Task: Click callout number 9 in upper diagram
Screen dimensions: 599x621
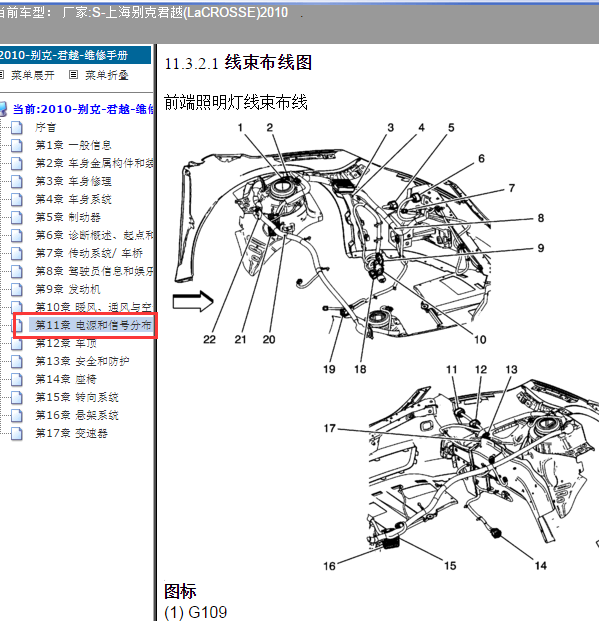Action: 541,248
